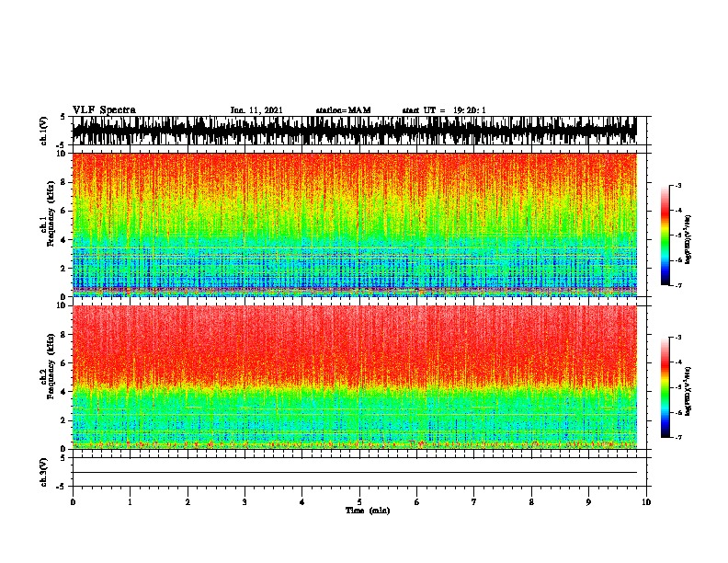728x563 pixels.
Task: Click the date label Jan. 11, 2021
Action: [x=256, y=110]
